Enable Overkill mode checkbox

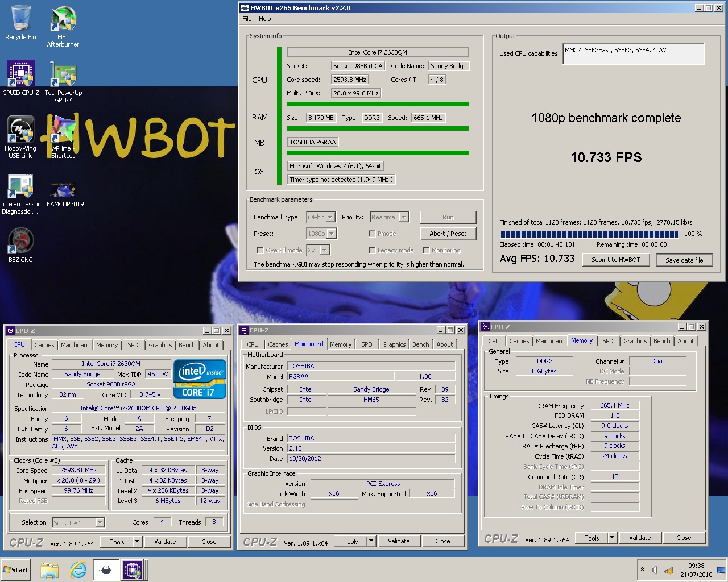[x=260, y=250]
